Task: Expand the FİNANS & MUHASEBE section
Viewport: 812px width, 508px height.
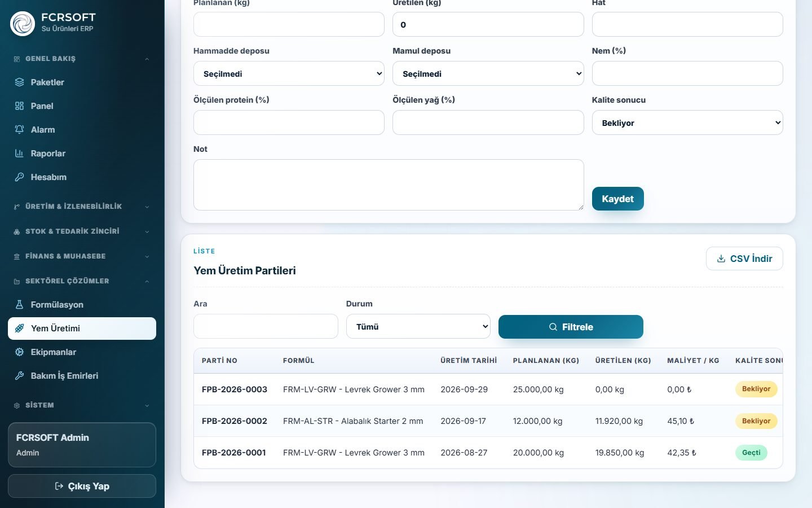Action: pos(82,256)
